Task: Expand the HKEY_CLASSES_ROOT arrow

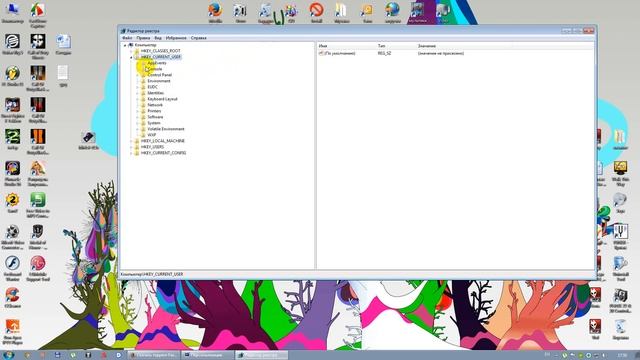Action: (131, 51)
